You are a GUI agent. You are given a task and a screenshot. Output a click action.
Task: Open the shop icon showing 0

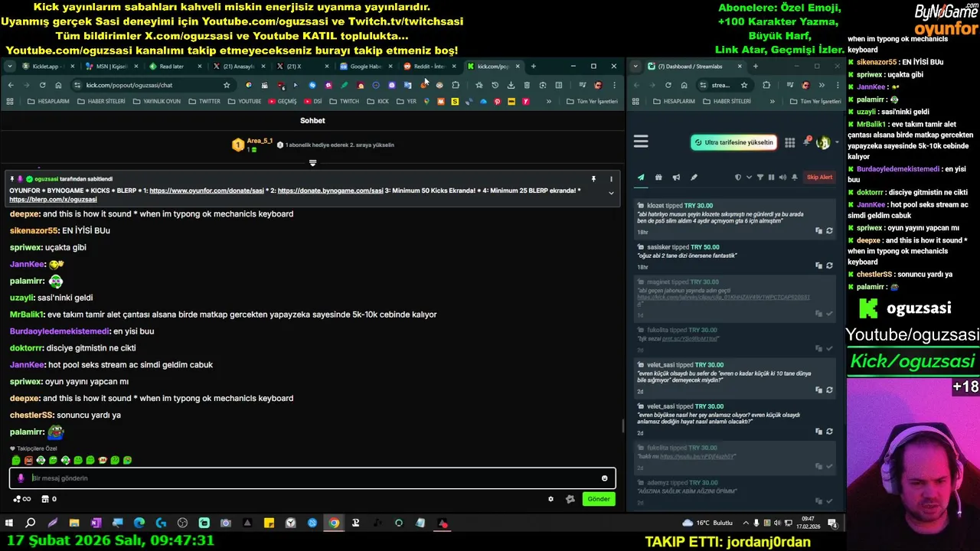coord(48,499)
